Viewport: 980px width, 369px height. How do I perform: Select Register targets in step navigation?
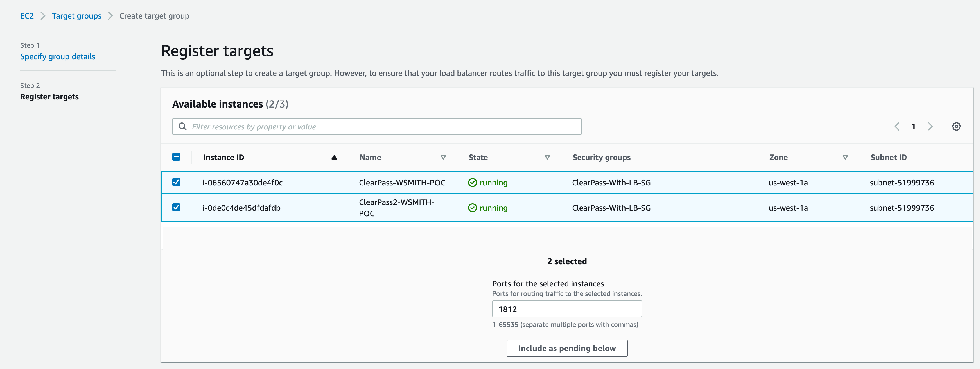49,97
